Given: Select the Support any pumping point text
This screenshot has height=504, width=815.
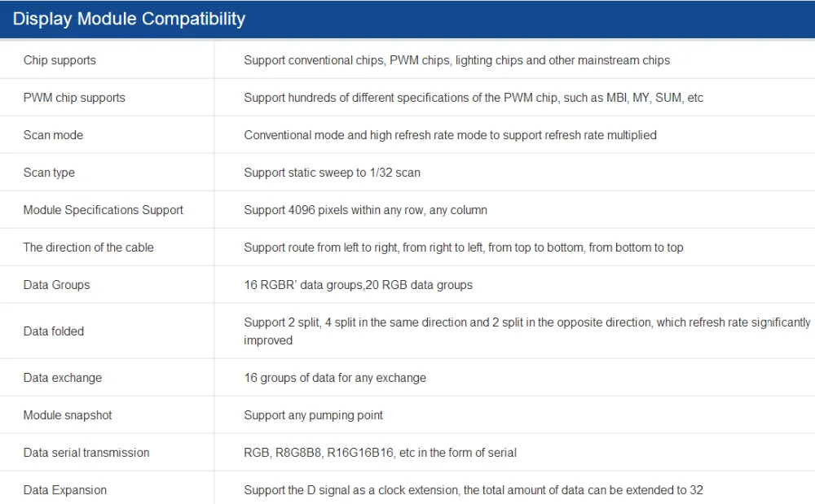Looking at the screenshot, I should 313,415.
